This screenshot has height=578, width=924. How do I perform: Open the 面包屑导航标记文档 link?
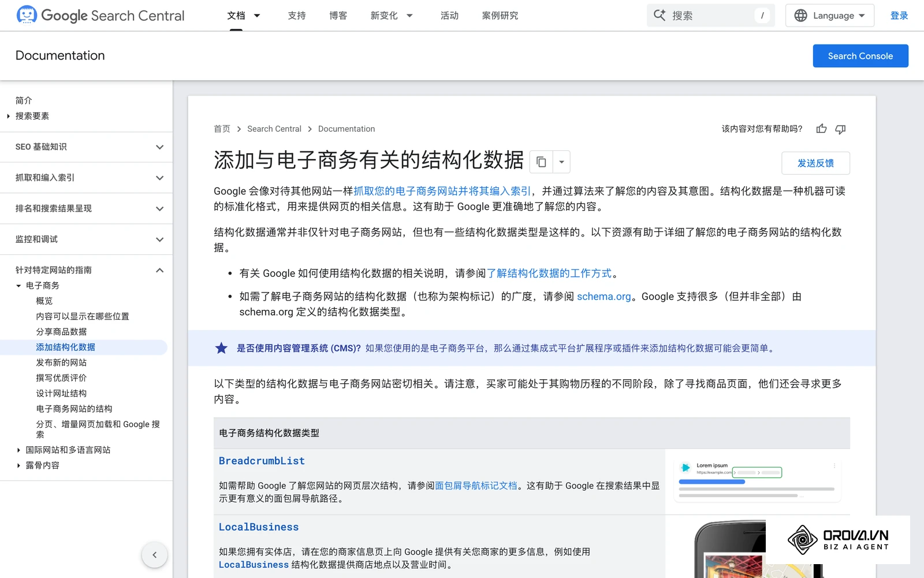[x=476, y=486]
